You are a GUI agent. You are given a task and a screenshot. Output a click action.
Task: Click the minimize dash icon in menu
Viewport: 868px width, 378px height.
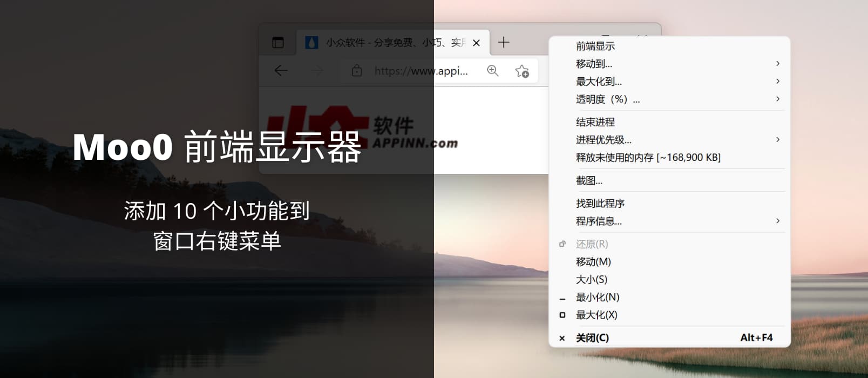point(562,299)
